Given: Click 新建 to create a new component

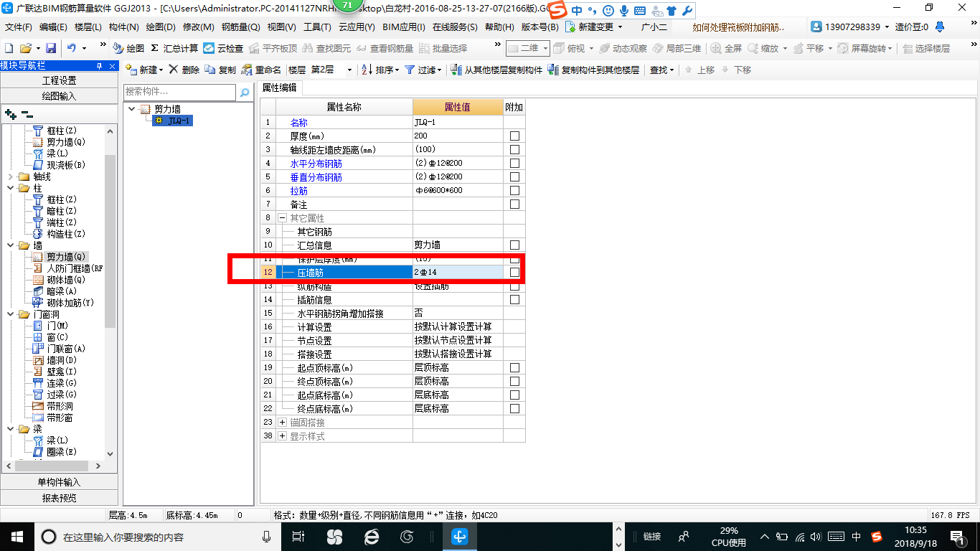Looking at the screenshot, I should pos(143,70).
